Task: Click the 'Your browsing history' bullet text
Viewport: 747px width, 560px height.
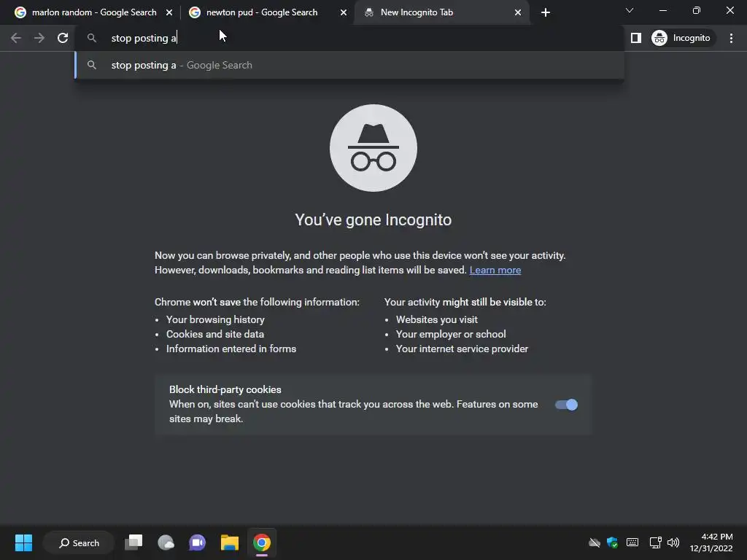Action: 215,319
